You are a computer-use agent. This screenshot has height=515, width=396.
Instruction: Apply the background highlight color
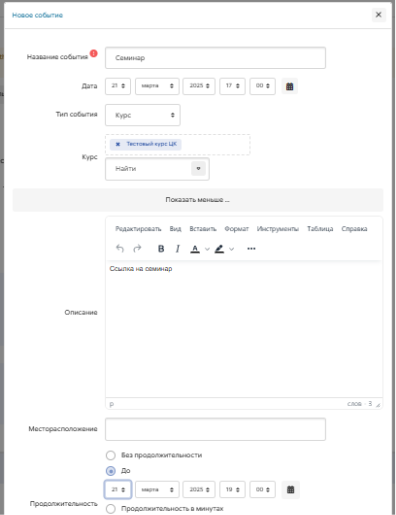coord(219,249)
